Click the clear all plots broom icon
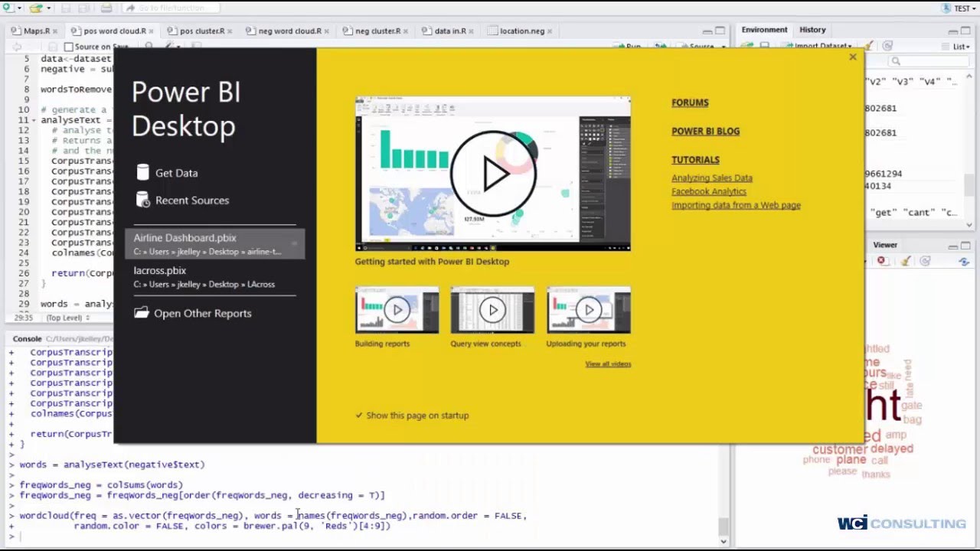 [x=905, y=261]
